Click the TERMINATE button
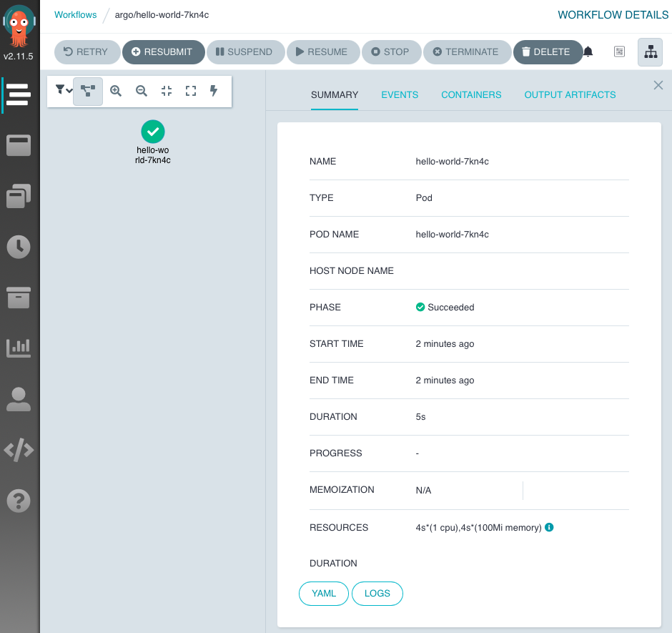672x633 pixels. 467,52
